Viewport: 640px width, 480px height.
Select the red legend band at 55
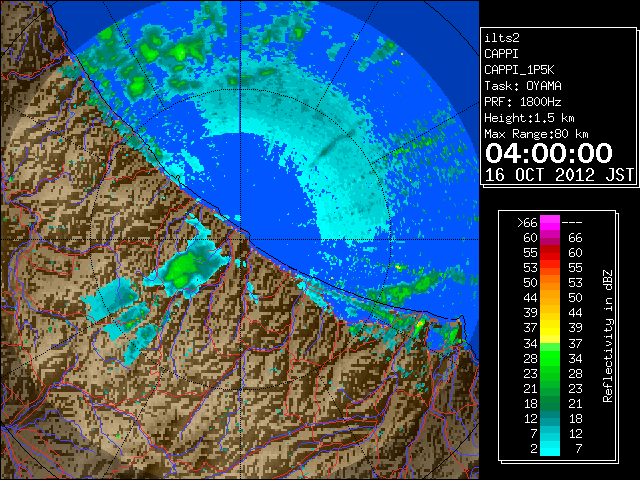coord(550,253)
